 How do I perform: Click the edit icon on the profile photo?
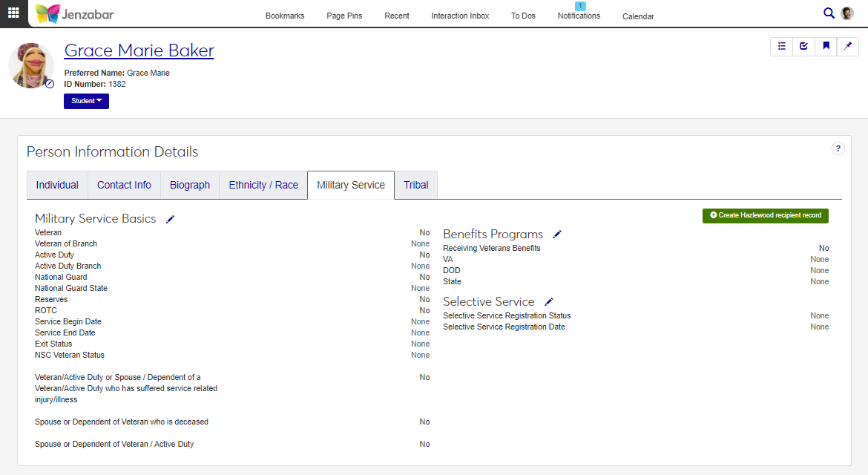tap(50, 84)
